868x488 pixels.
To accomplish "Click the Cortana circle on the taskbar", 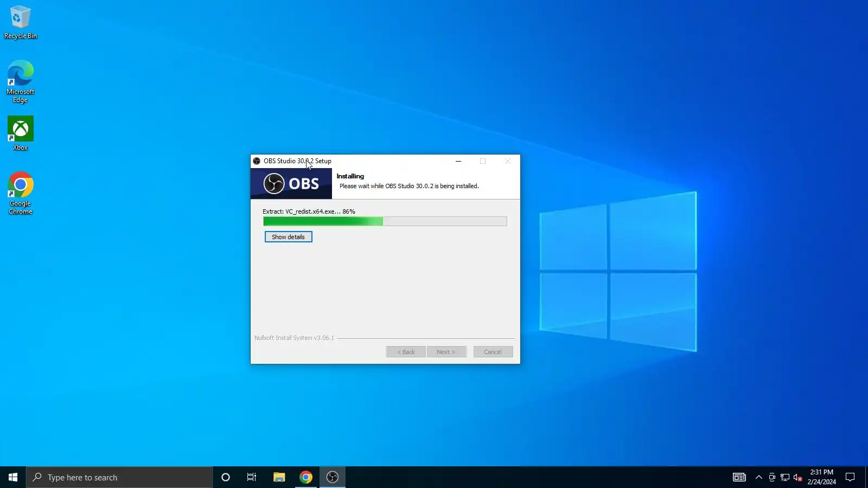I will pyautogui.click(x=226, y=477).
